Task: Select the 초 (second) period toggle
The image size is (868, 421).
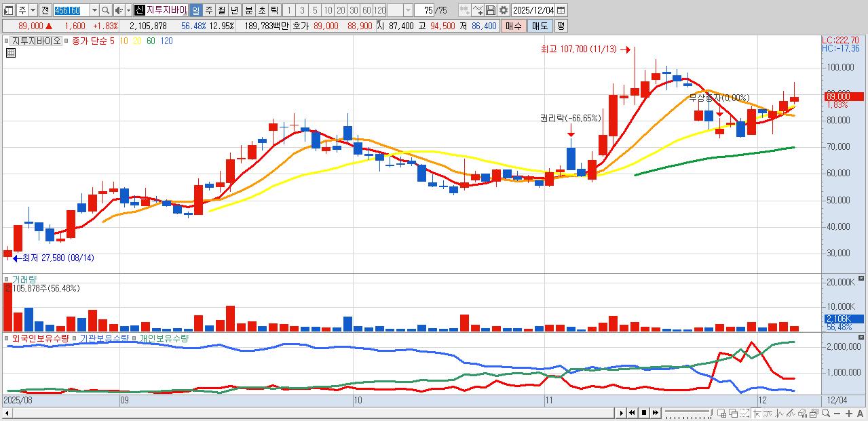Action: coord(261,10)
